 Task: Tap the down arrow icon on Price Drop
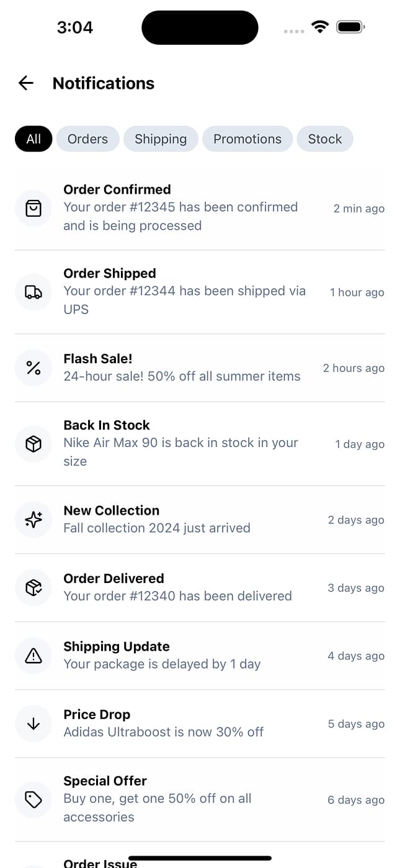[x=33, y=723]
